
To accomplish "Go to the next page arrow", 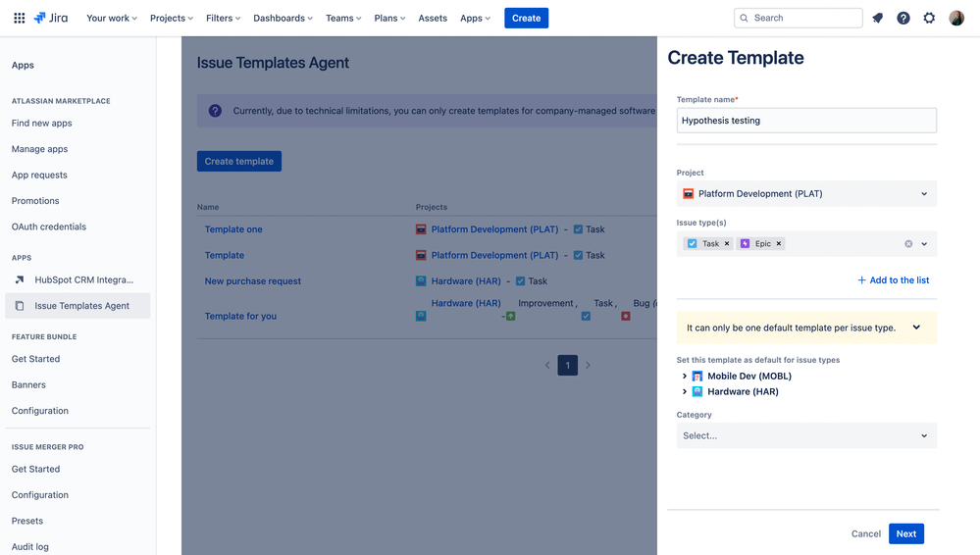I will (x=588, y=365).
